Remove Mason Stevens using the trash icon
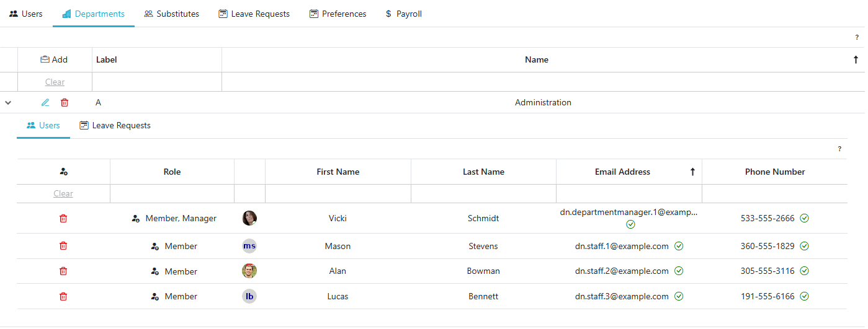Viewport: 868px width, 329px height. point(63,246)
